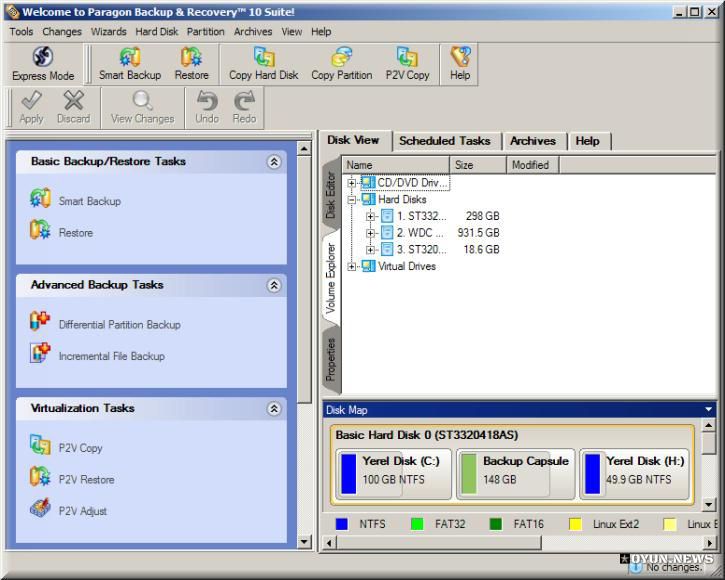Start Incremental File Backup task

click(x=97, y=355)
